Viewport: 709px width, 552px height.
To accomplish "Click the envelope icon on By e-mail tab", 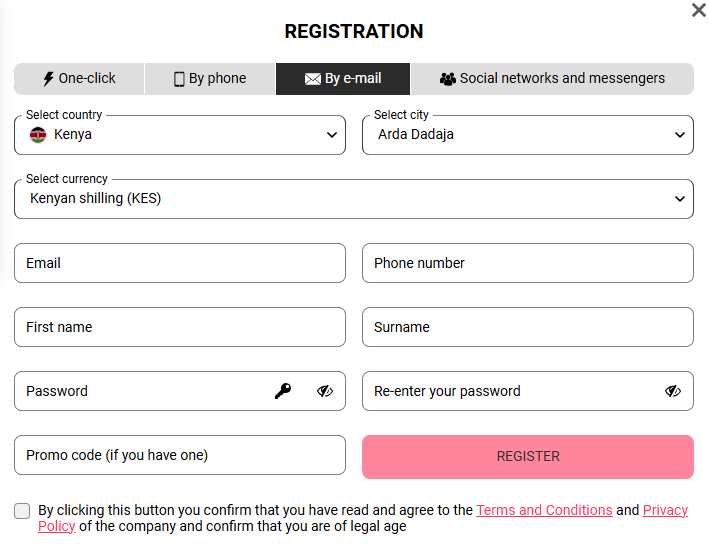I will tap(313, 79).
